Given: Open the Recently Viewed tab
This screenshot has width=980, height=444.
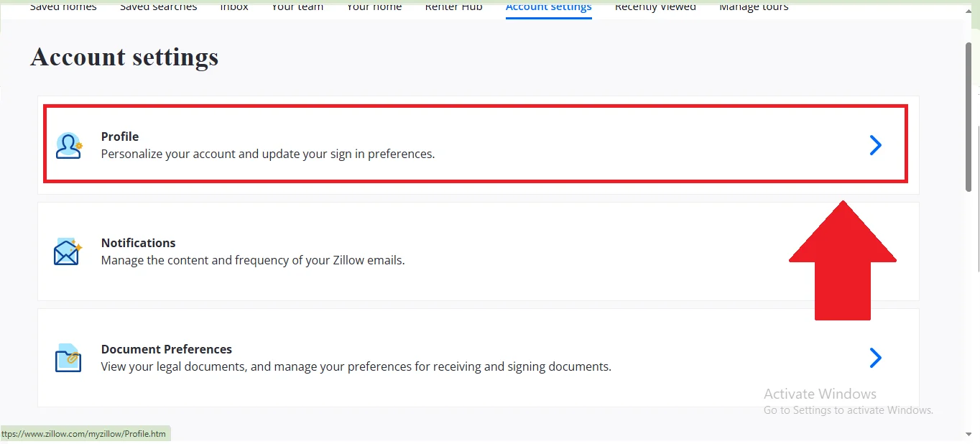Looking at the screenshot, I should click(x=655, y=6).
